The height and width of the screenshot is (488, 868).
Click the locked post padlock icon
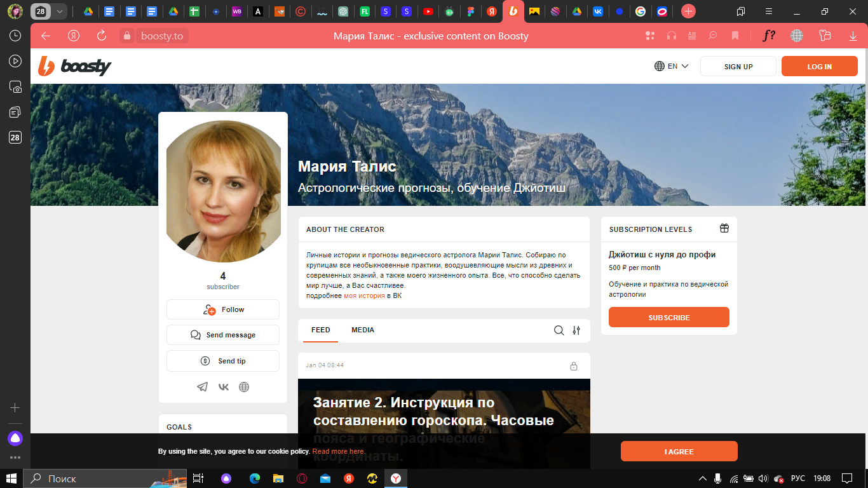click(x=574, y=366)
